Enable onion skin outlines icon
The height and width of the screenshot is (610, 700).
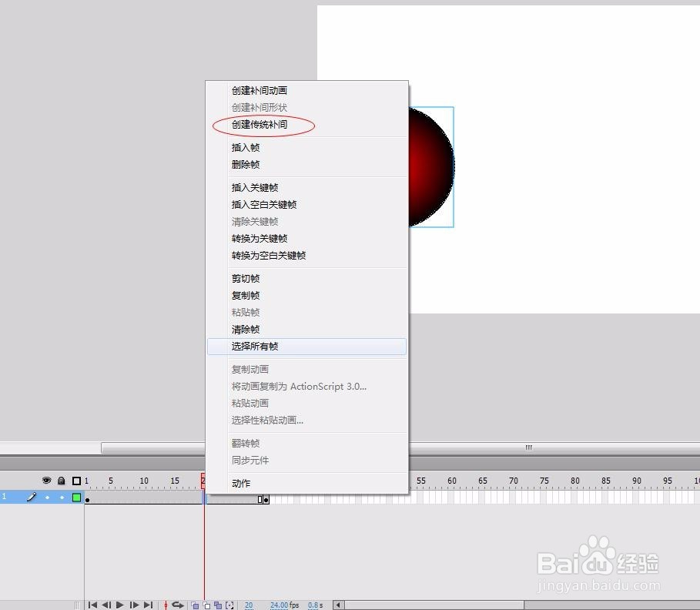point(206,605)
